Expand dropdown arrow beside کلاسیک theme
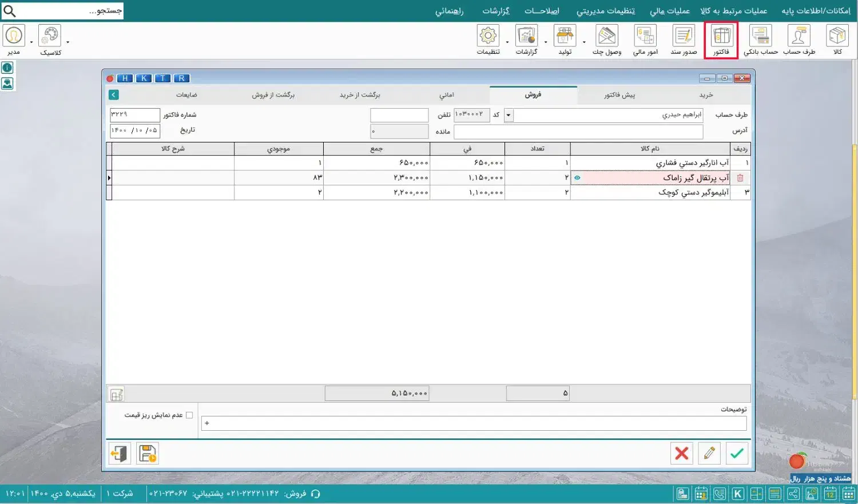 pyautogui.click(x=67, y=42)
